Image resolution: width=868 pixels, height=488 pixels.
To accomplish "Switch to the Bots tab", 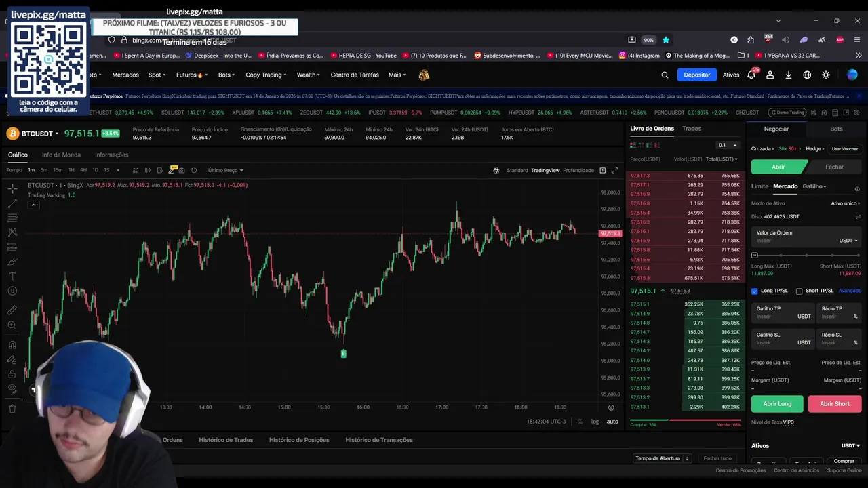I will pyautogui.click(x=836, y=129).
